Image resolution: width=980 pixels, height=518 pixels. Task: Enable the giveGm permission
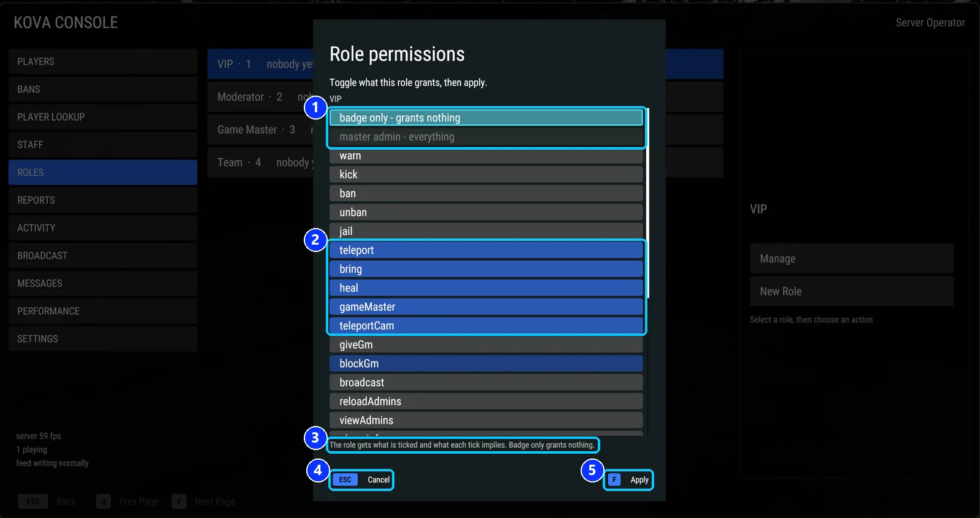[x=486, y=345]
